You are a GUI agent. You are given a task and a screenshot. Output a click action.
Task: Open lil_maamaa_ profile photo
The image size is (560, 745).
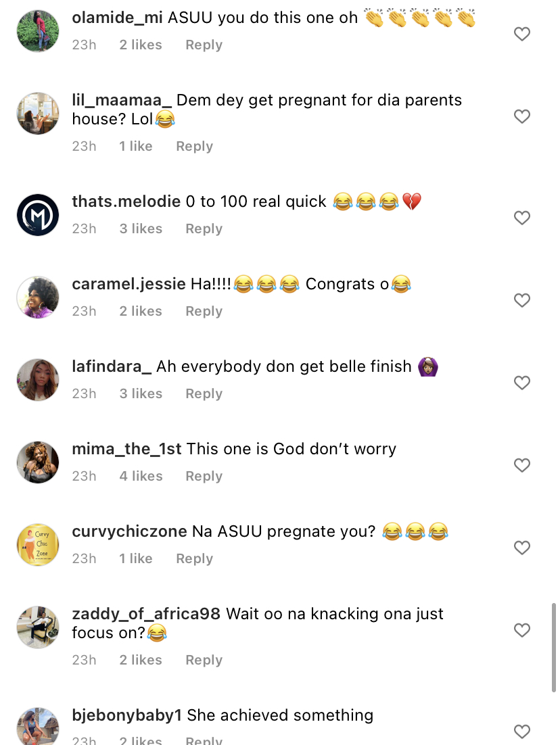[38, 114]
